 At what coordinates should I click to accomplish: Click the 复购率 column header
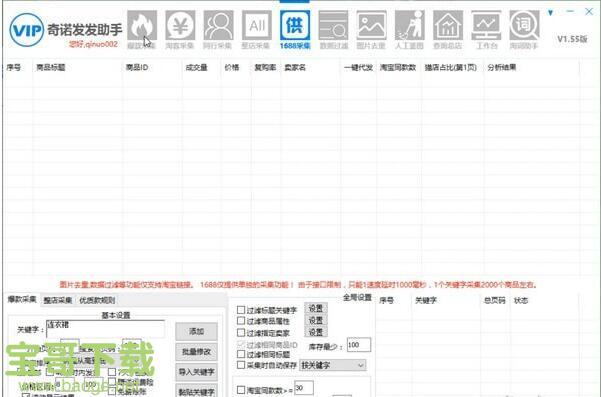(265, 67)
